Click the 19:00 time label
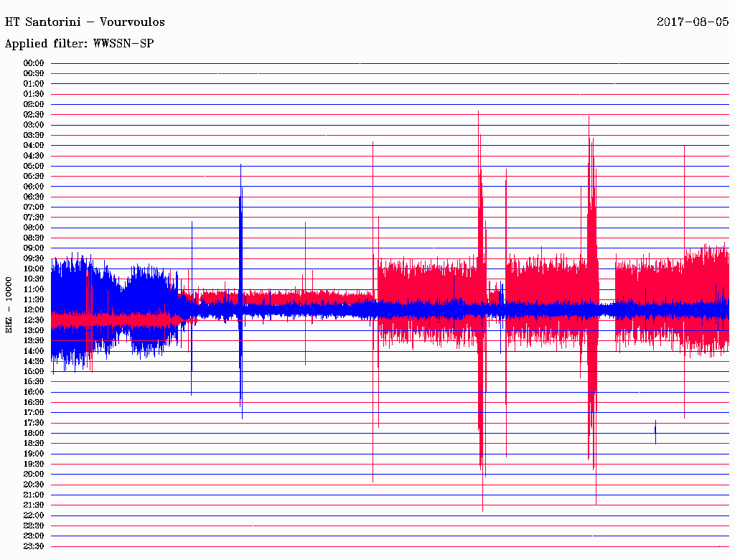Image resolution: width=735 pixels, height=560 pixels. pyautogui.click(x=34, y=454)
